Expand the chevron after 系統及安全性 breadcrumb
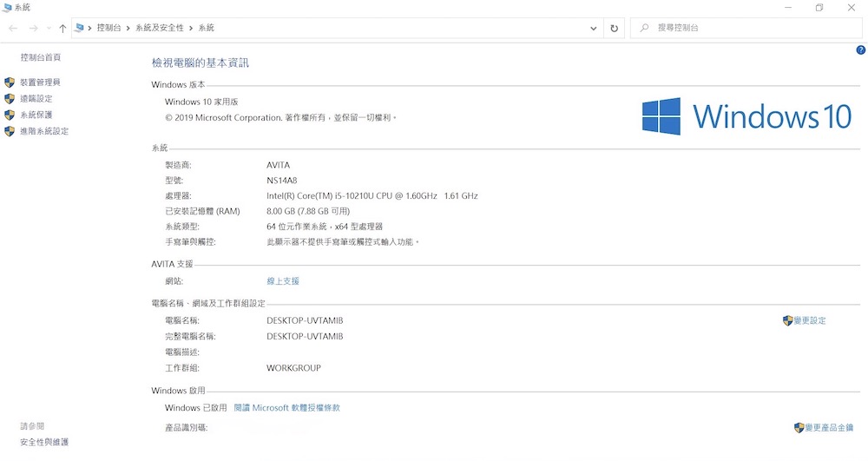Viewport: 868px width, 461px height. pos(191,28)
